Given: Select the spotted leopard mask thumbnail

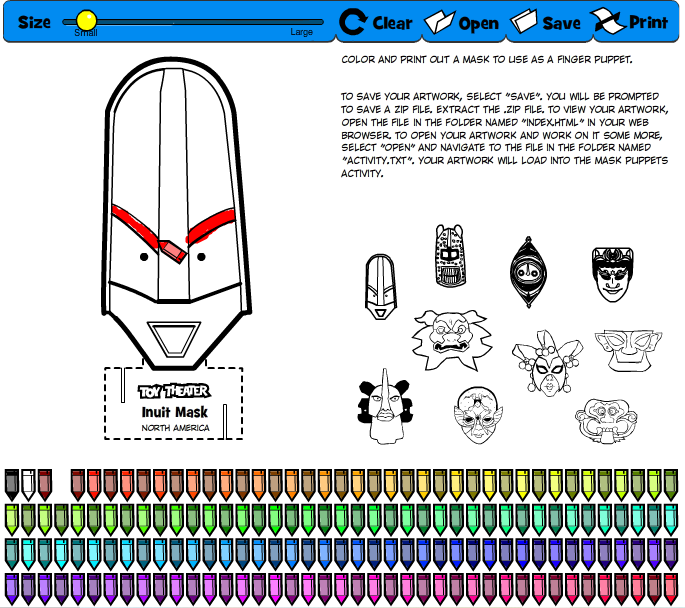Looking at the screenshot, I should coord(450,256).
